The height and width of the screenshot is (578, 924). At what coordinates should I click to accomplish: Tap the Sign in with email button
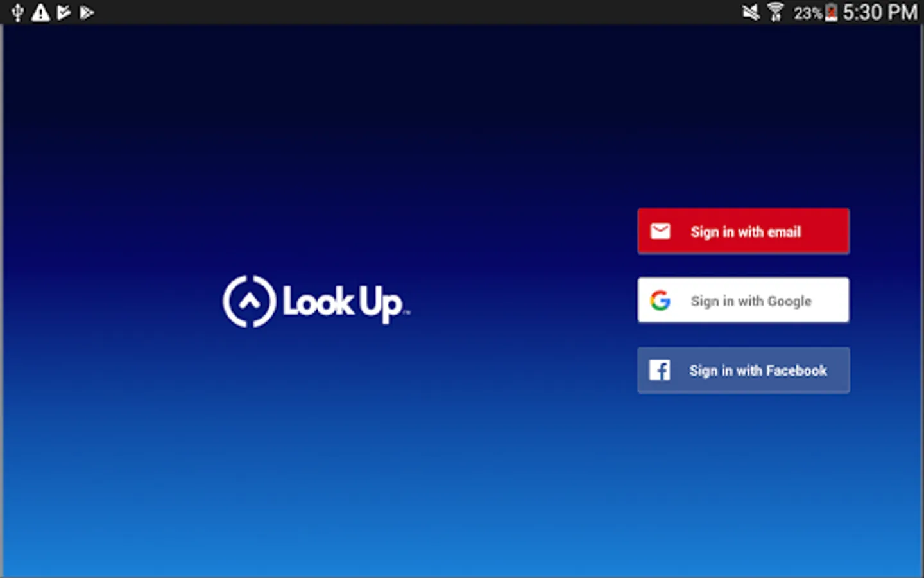[743, 231]
